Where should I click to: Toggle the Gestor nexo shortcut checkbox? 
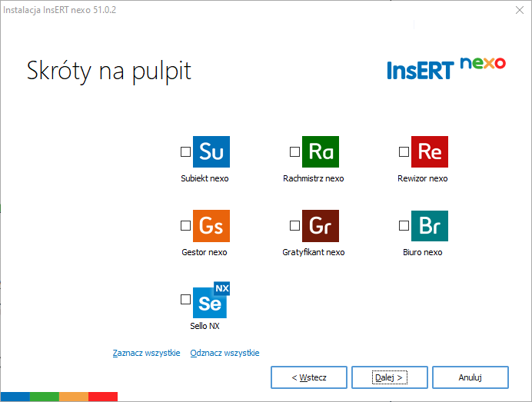click(x=185, y=225)
